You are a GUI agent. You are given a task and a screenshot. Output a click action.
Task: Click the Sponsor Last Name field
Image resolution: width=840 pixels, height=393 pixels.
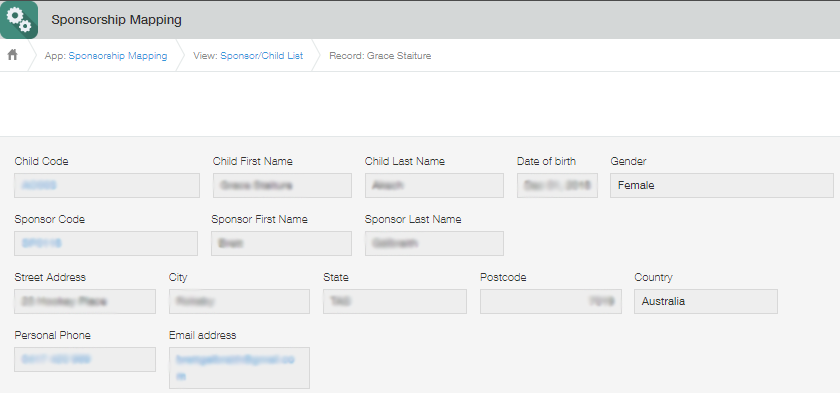coord(434,243)
